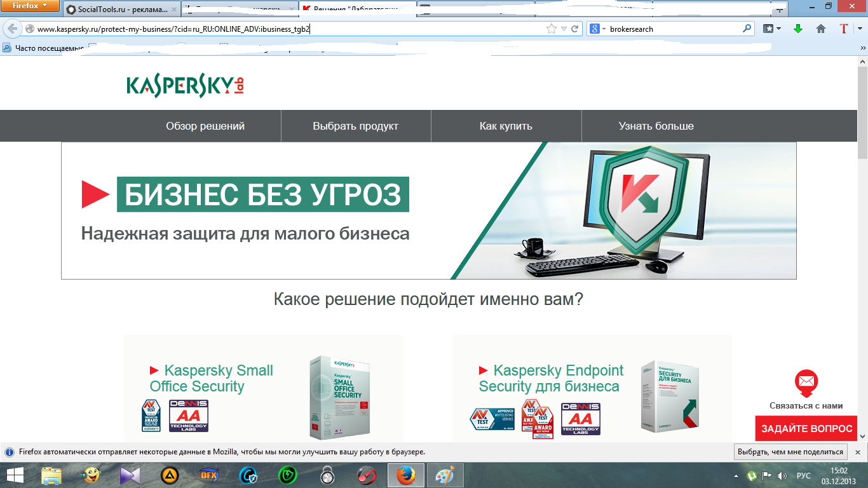The image size is (868, 488).
Task: Open the bookmarks menu dropdown button
Action: pyautogui.click(x=771, y=29)
